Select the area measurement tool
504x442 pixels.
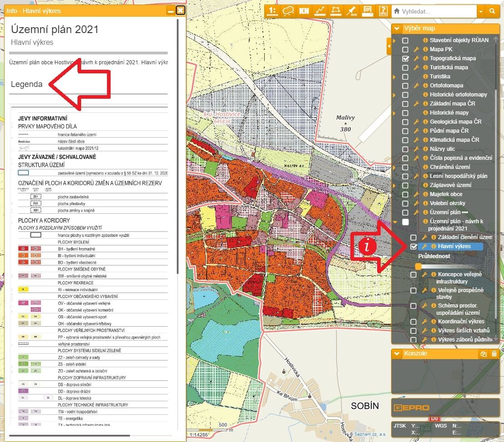tap(336, 11)
